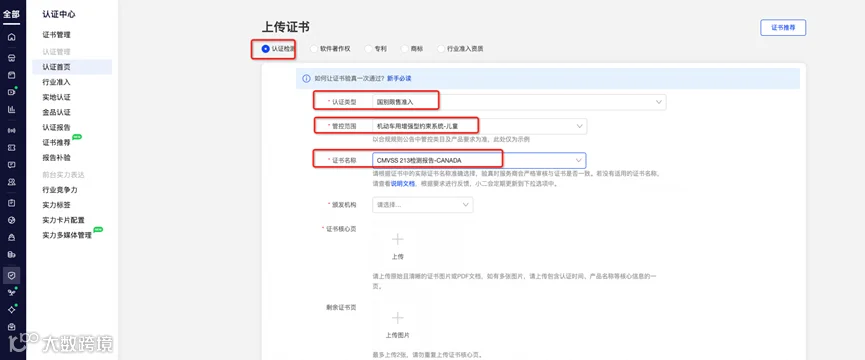Go to 行业准入 in sidebar
The image size is (865, 360).
point(56,82)
